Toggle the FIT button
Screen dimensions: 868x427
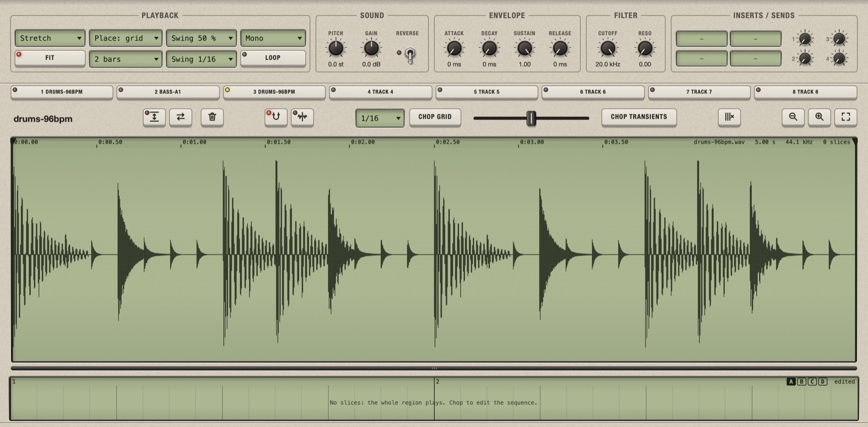(50, 58)
